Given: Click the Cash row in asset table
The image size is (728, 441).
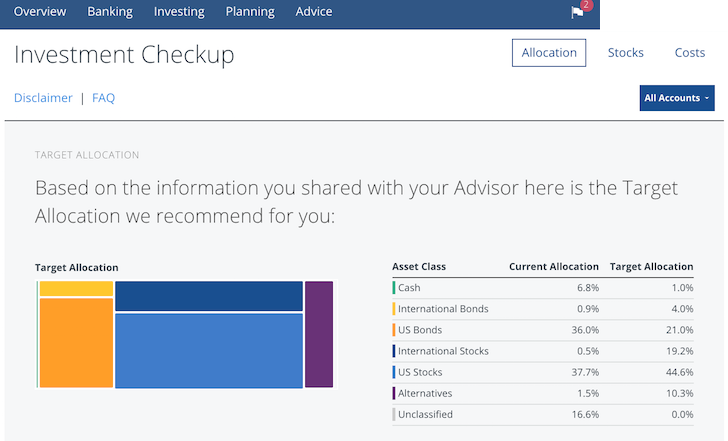Looking at the screenshot, I should click(x=543, y=288).
